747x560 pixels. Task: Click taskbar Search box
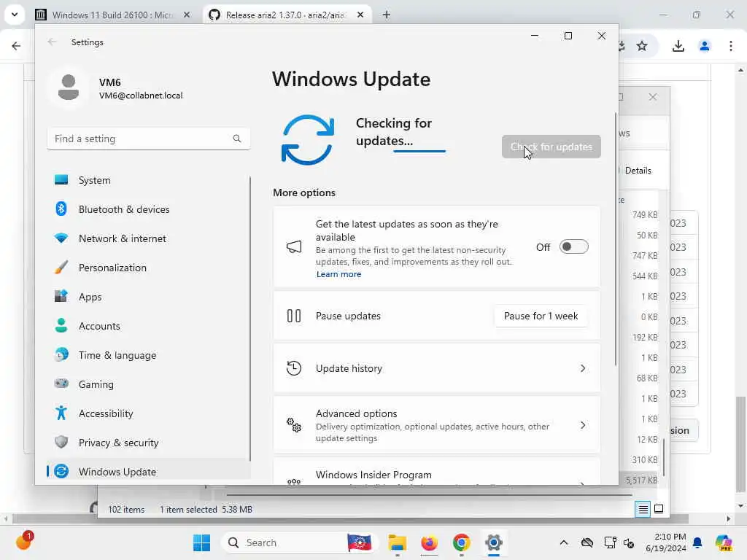pos(299,542)
